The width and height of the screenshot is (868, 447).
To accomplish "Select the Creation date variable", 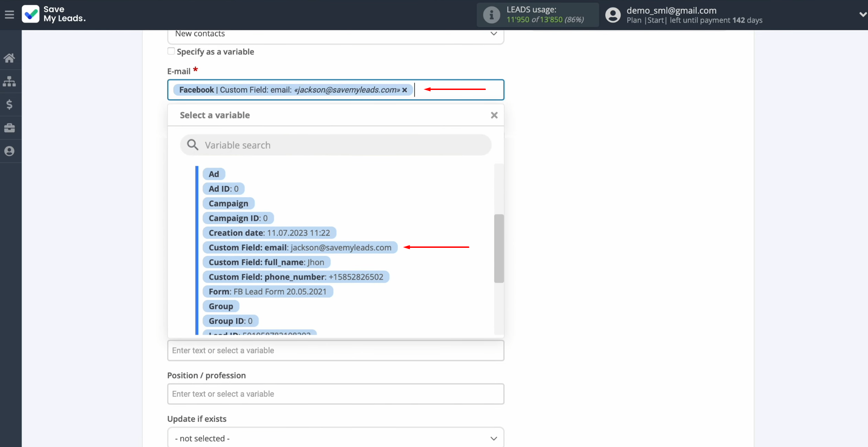I will point(269,233).
